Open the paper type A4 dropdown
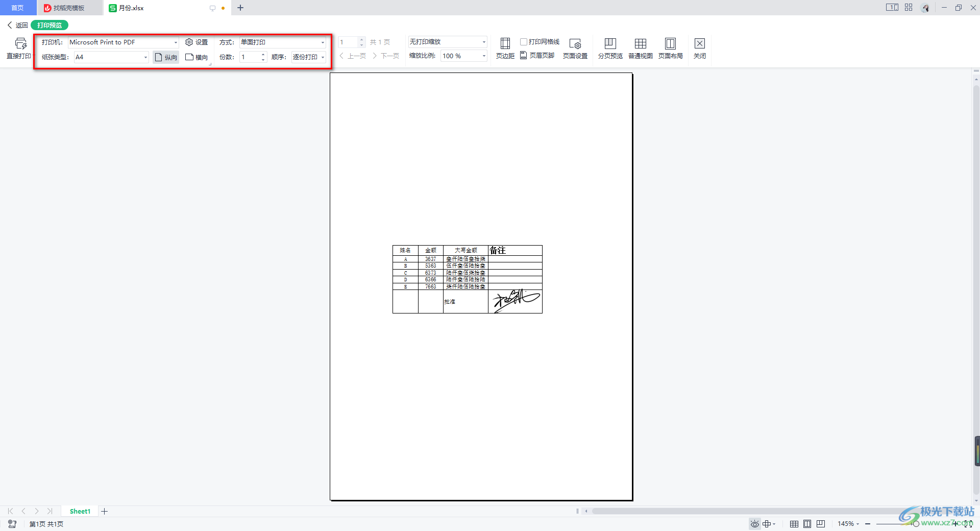 (111, 57)
